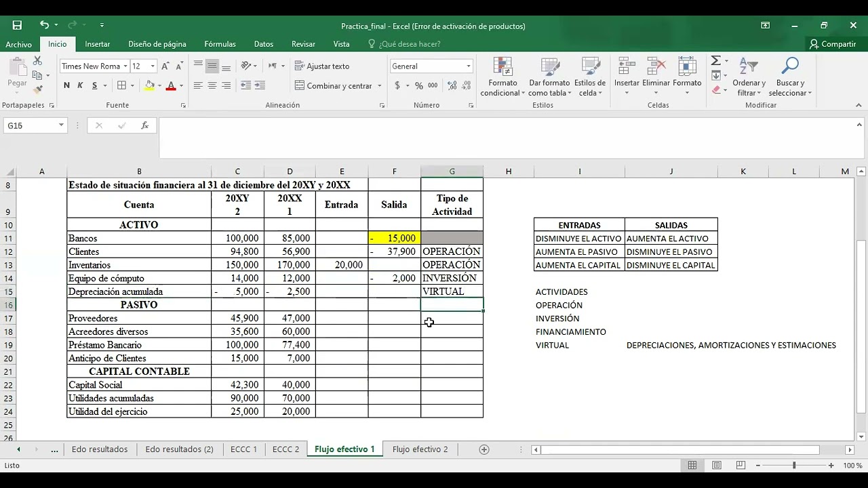This screenshot has height=488, width=868.
Task: Click the thousands separator 000 icon
Action: (433, 85)
